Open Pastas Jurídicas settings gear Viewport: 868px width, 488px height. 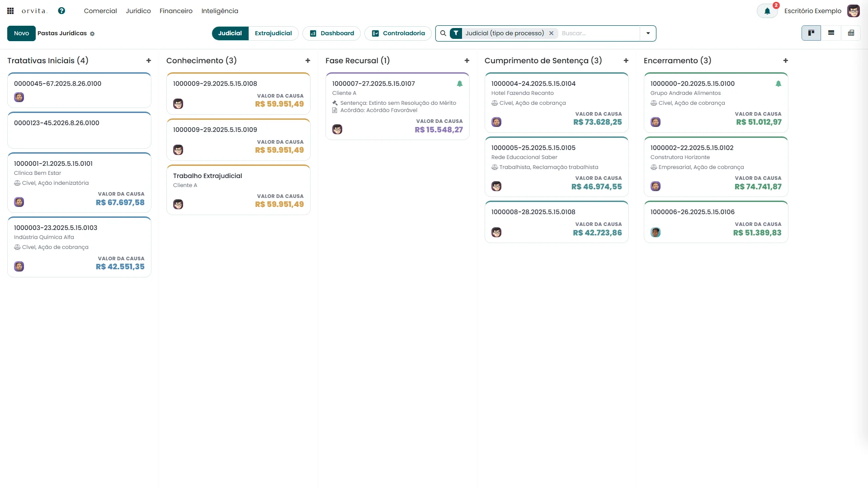pyautogui.click(x=92, y=34)
